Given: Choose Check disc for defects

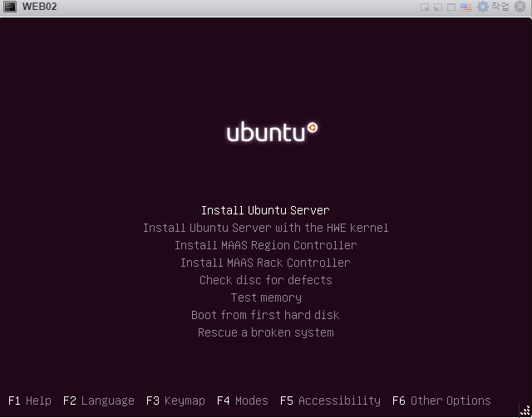Looking at the screenshot, I should [x=266, y=280].
